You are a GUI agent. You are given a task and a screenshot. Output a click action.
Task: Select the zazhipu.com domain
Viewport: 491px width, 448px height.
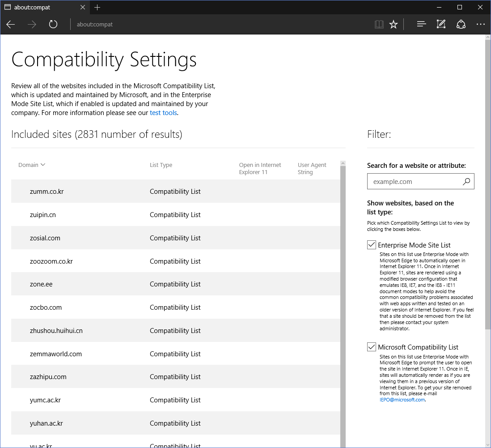point(48,377)
